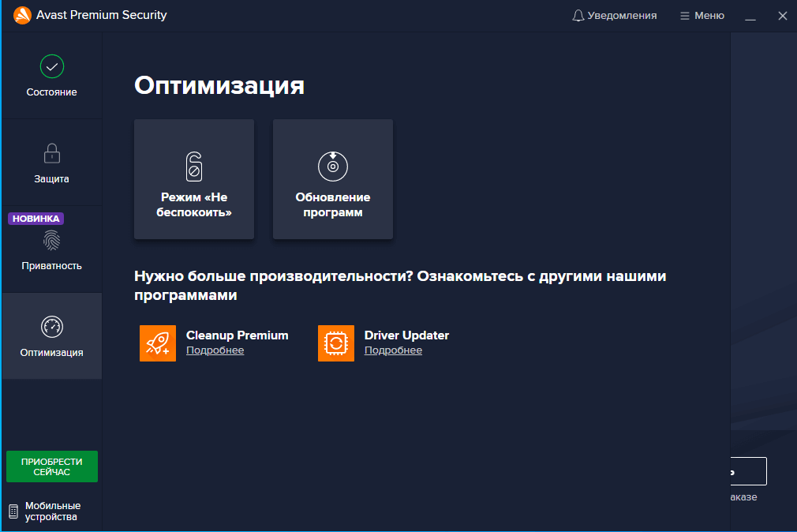The width and height of the screenshot is (797, 532).
Task: Click the Driver Updater title text
Action: pos(406,335)
